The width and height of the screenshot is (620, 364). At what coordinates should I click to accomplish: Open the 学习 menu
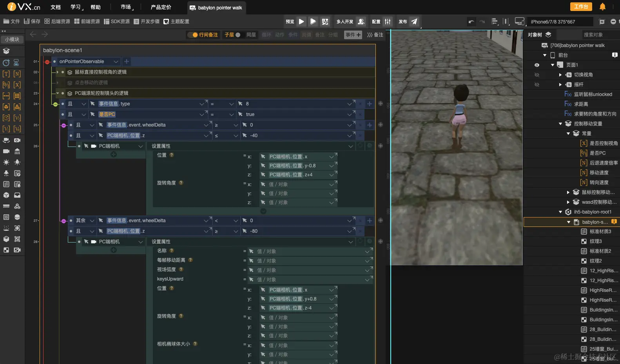tap(76, 7)
